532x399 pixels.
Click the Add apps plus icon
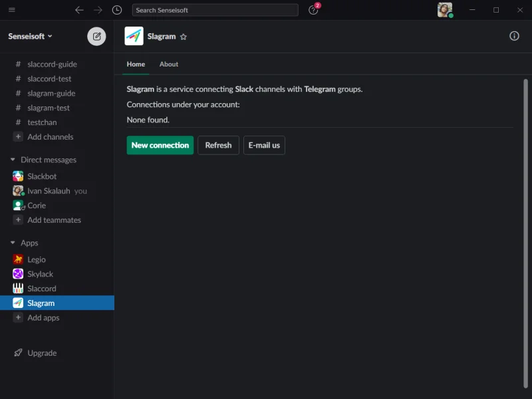(18, 318)
